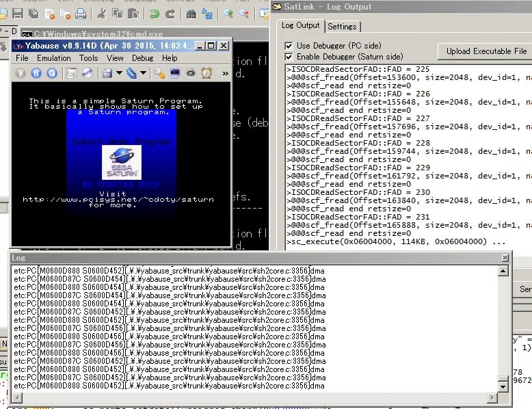The width and height of the screenshot is (532, 409).
Task: Click the Reset emulation icon in Yabause
Action: tap(52, 73)
